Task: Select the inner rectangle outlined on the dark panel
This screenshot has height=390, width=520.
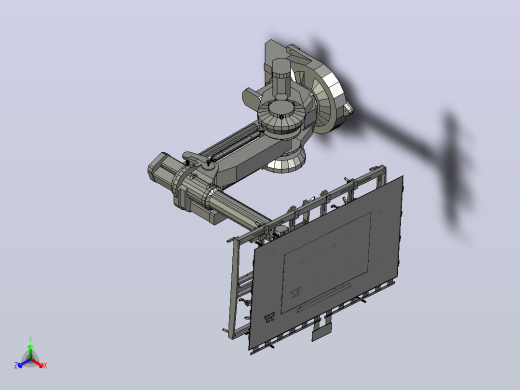Action: (327, 263)
